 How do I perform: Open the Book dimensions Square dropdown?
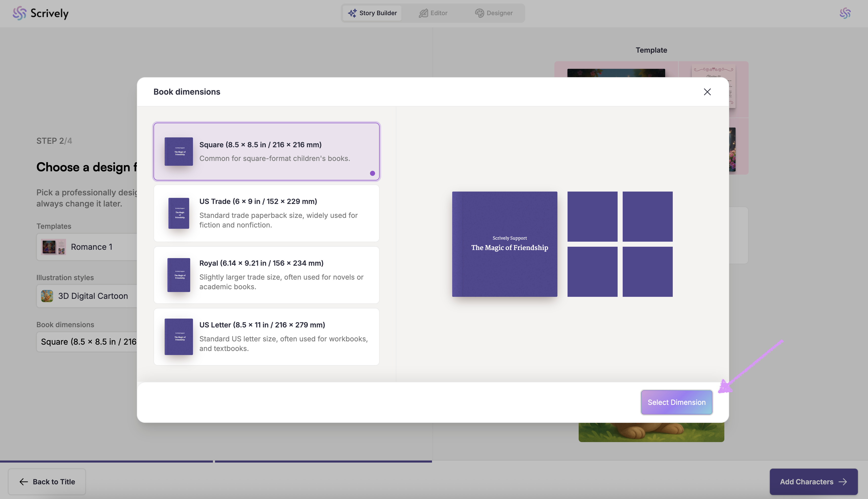coord(88,342)
